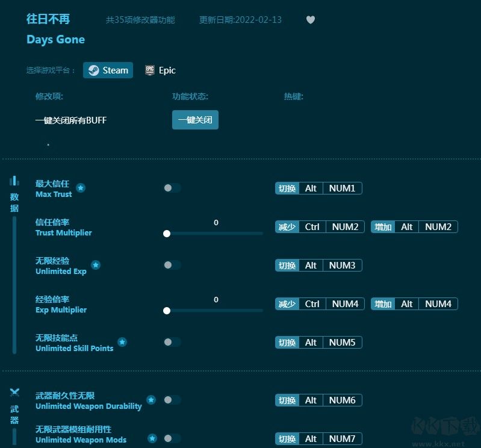Viewport: 481px width, 448px height.
Task: Select the Epic platform tab
Action: coord(161,70)
